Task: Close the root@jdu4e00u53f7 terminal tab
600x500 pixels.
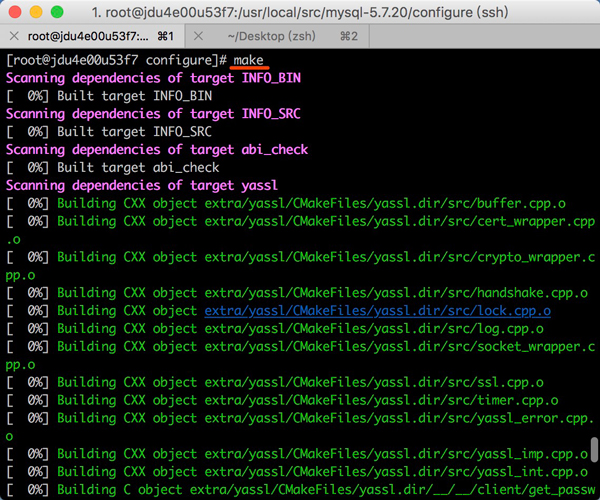Action: (14, 36)
